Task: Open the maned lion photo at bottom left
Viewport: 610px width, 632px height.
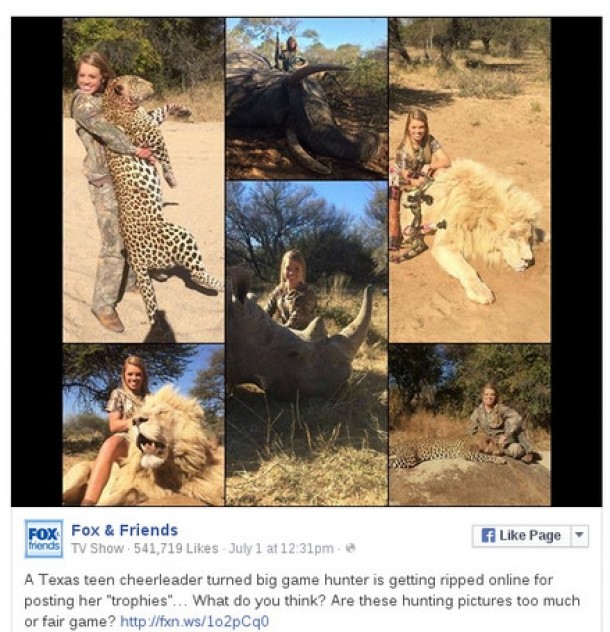Action: [143, 425]
